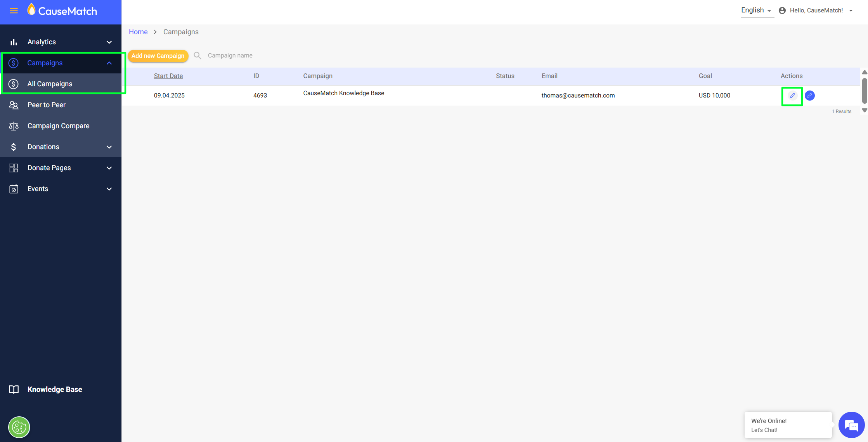Click the pencil edit campaign icon
Viewport: 868px width, 442px height.
click(792, 96)
